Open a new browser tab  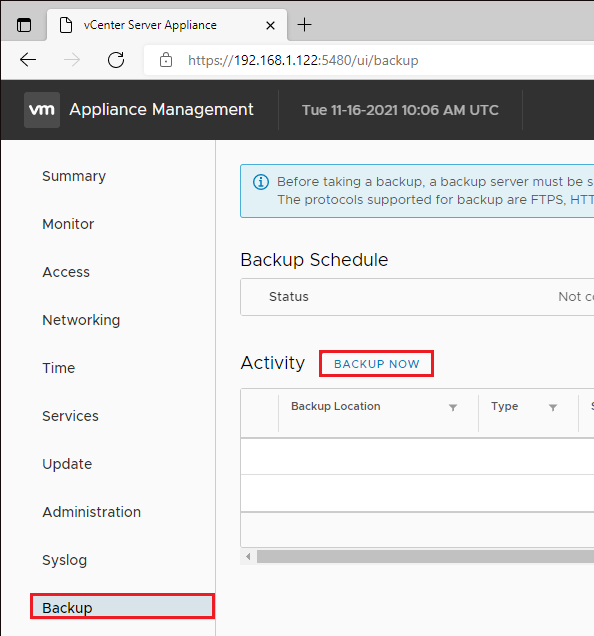(x=304, y=25)
